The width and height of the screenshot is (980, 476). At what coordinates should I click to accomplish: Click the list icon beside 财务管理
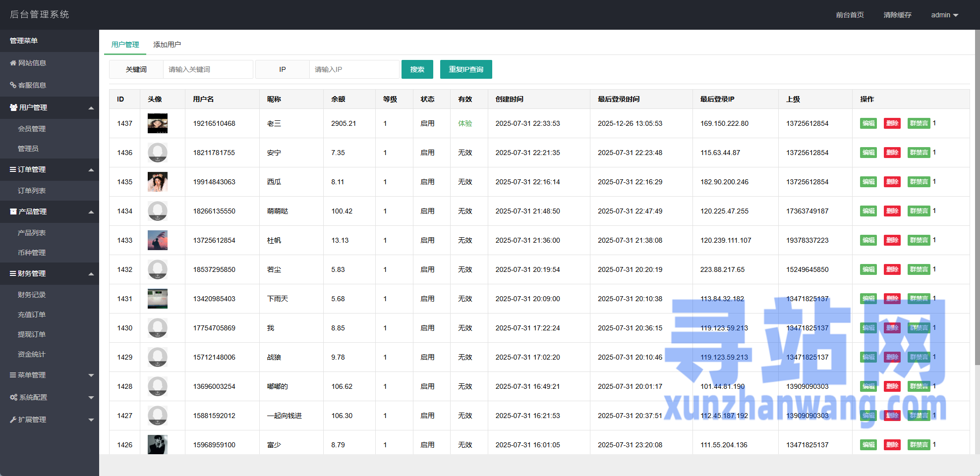13,273
